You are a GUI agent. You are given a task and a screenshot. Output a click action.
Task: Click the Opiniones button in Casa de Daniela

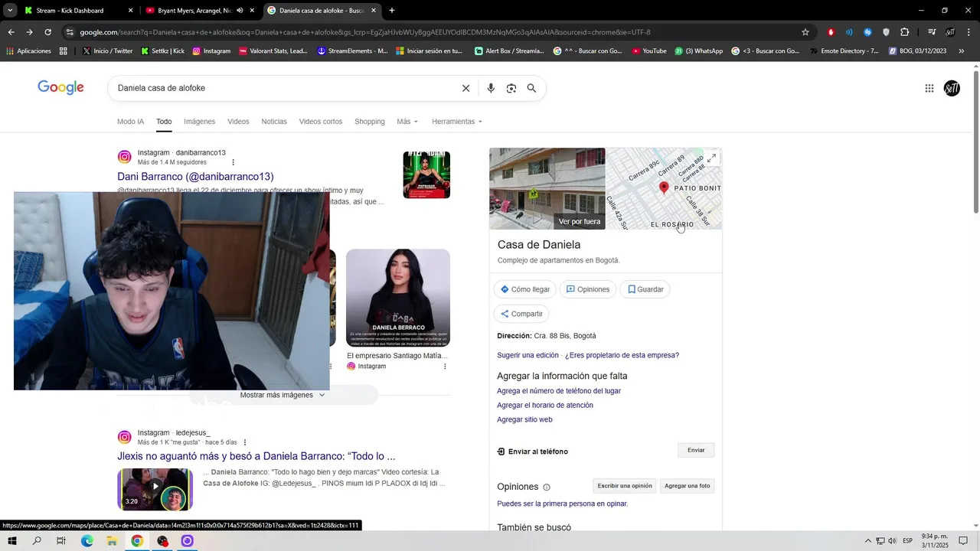[x=588, y=289]
